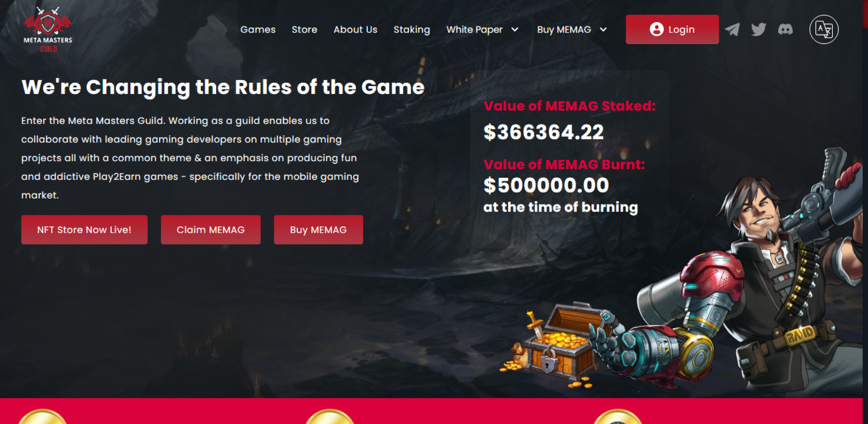Image resolution: width=868 pixels, height=424 pixels.
Task: Open the Store menu item
Action: point(304,29)
